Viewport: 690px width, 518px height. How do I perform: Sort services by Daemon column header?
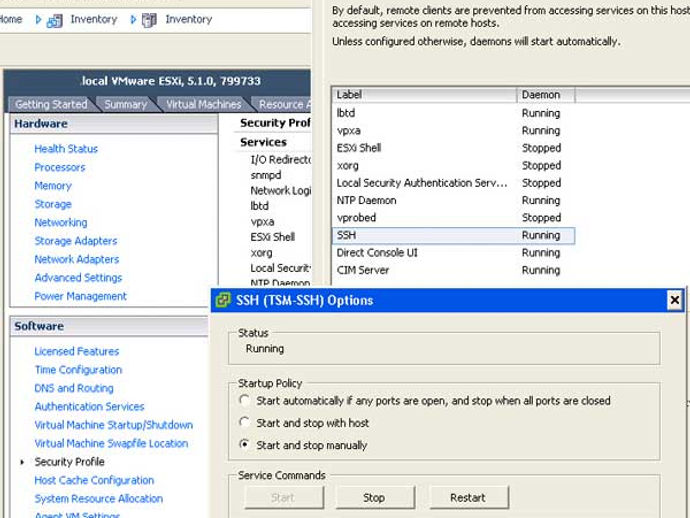click(x=546, y=95)
